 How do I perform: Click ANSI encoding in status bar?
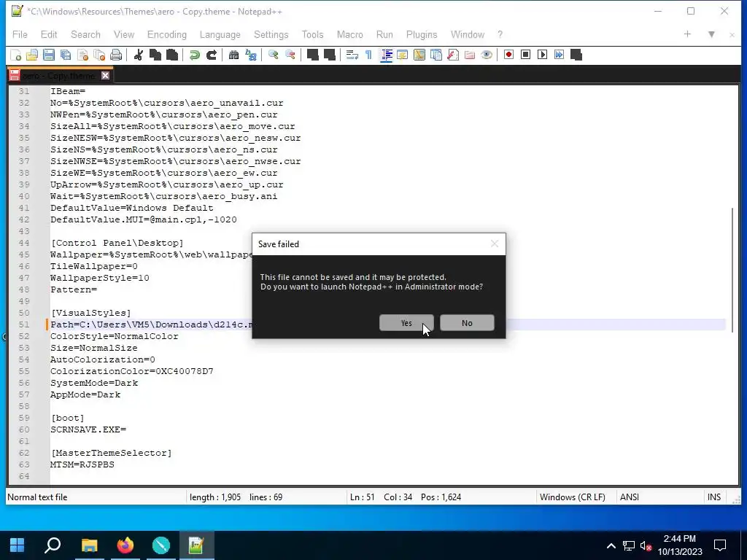[630, 497]
